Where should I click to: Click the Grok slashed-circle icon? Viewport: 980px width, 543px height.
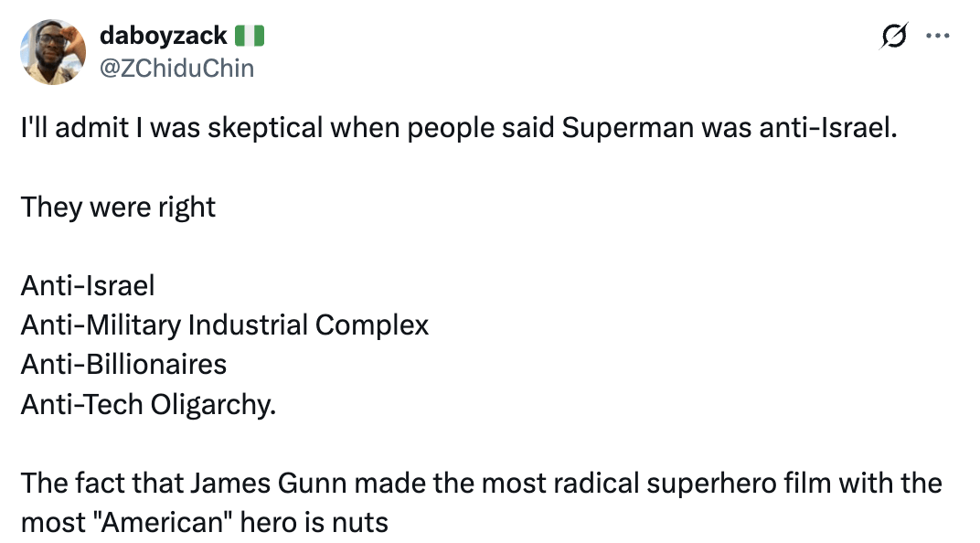(x=894, y=37)
